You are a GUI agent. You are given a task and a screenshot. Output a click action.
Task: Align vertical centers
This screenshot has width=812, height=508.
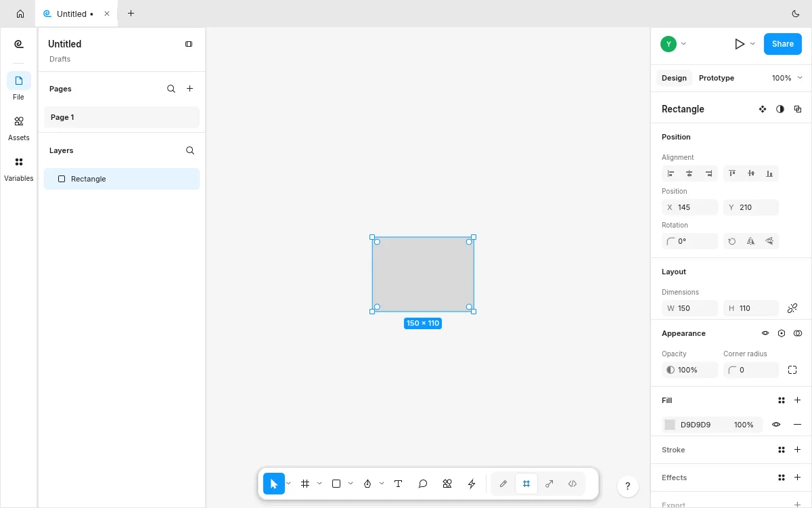(751, 173)
